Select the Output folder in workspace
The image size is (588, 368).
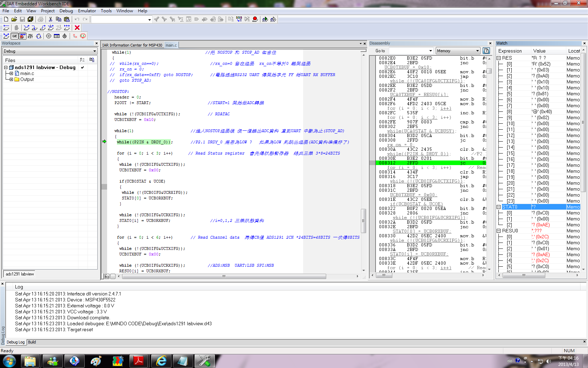27,80
